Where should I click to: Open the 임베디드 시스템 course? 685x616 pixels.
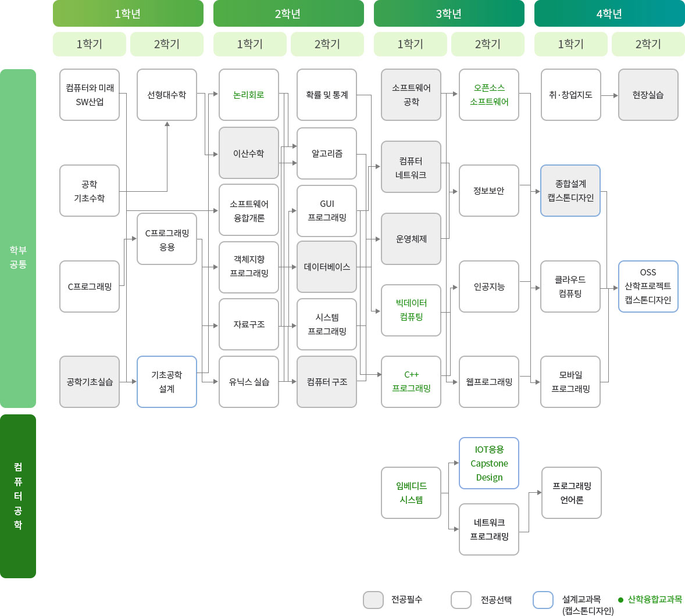411,493
